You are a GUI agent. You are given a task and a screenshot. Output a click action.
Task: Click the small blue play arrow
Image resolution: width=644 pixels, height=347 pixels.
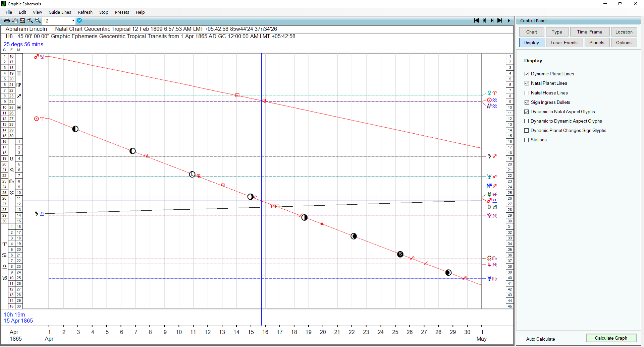pos(509,21)
